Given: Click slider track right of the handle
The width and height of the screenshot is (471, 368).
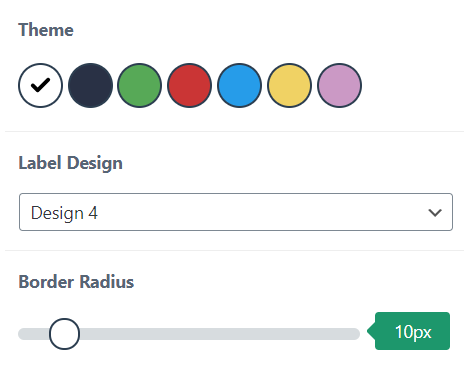Looking at the screenshot, I should [219, 334].
